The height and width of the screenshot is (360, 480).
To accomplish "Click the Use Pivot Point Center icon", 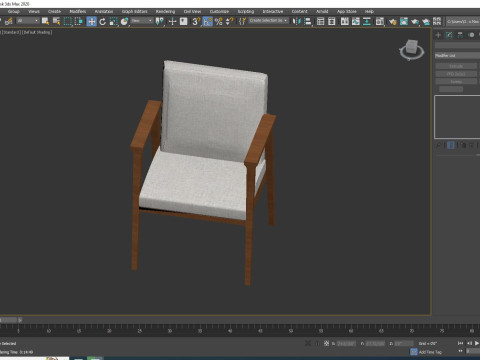I will click(160, 21).
